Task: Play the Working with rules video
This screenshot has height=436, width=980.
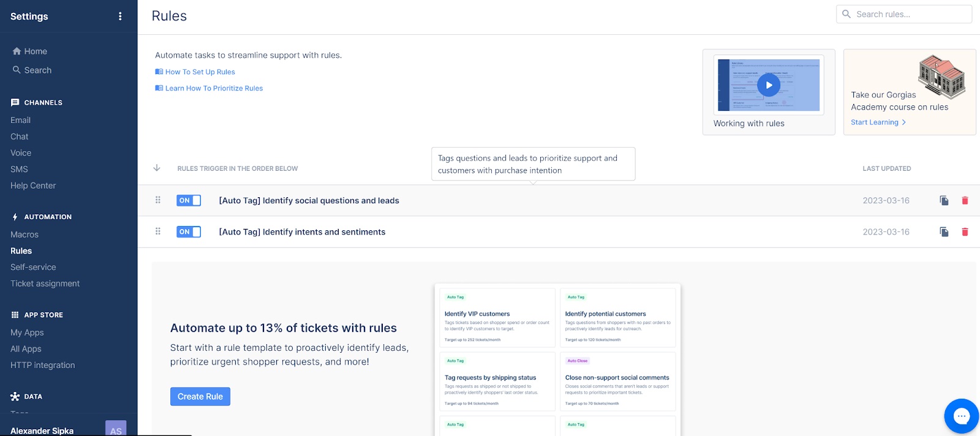Action: pos(768,85)
